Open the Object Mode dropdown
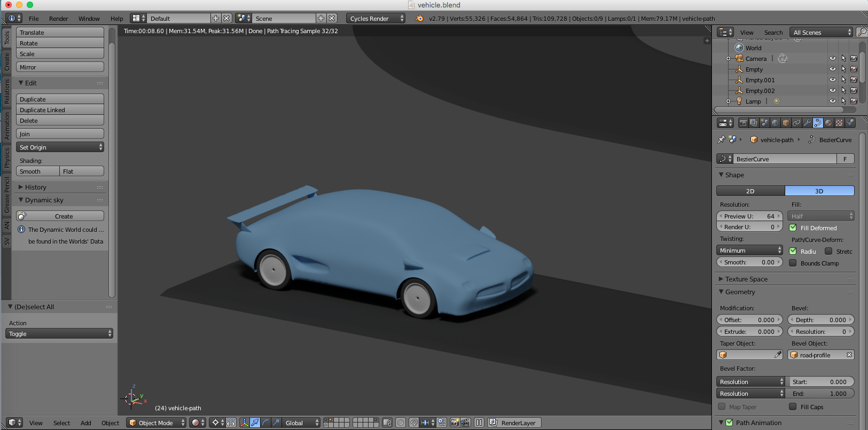Screen dimensions: 868x430 point(157,423)
